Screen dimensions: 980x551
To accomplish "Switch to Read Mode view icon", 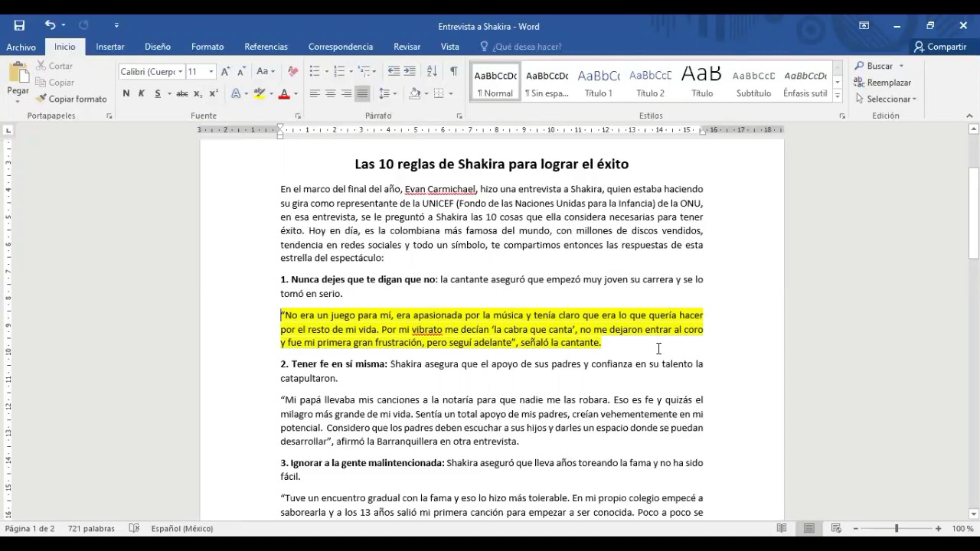I will (x=782, y=528).
